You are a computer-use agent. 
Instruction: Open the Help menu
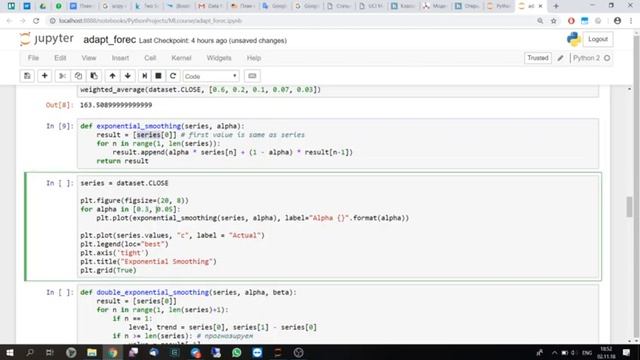pyautogui.click(x=253, y=58)
